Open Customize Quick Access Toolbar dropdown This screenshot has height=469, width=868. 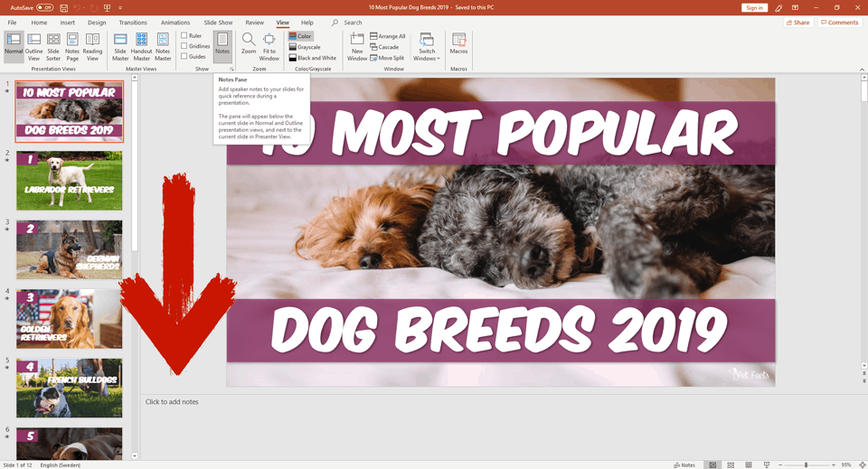click(120, 8)
